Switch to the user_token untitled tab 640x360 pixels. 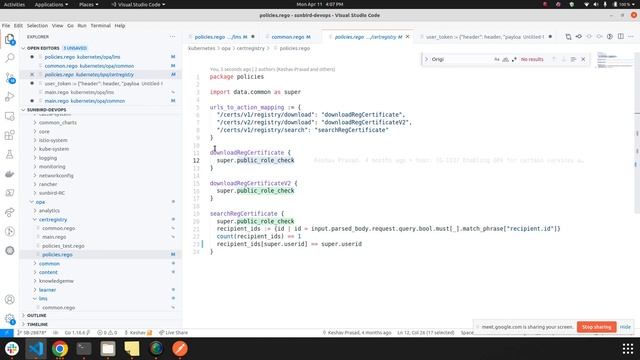click(486, 37)
